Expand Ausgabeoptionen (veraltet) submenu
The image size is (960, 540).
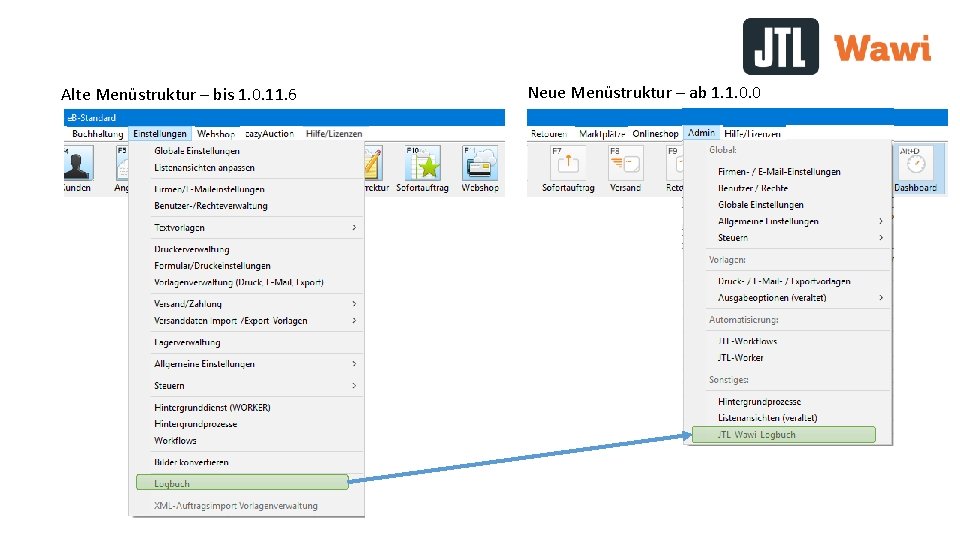[789, 298]
